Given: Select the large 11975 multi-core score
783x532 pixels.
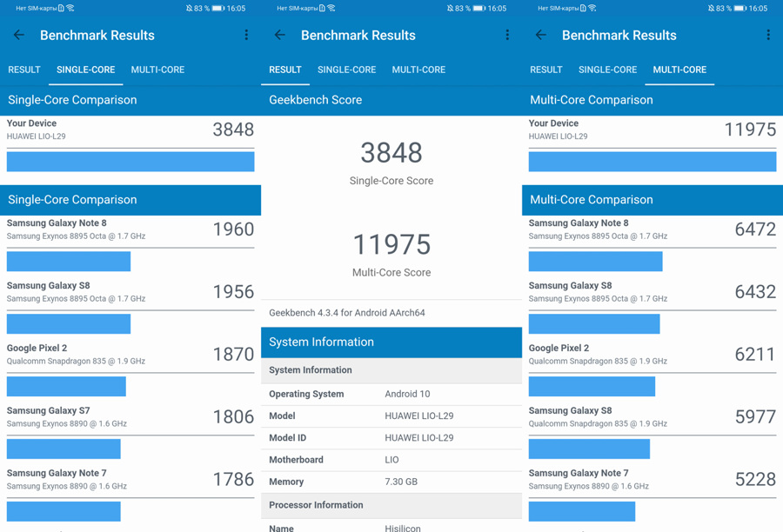Looking at the screenshot, I should click(391, 244).
